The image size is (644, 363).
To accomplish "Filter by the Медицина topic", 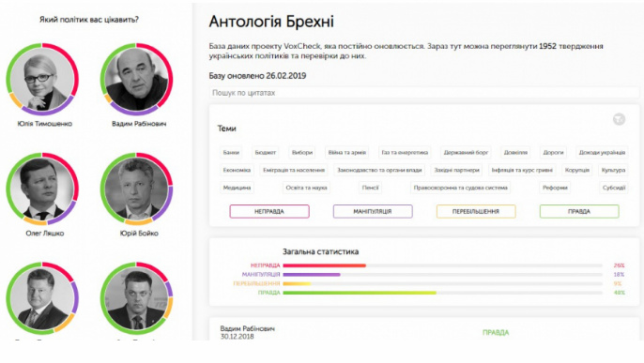I will [x=237, y=188].
